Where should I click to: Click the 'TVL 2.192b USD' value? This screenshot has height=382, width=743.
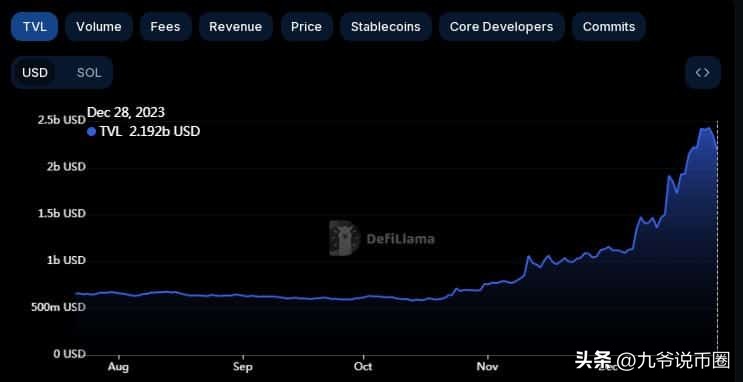point(150,131)
